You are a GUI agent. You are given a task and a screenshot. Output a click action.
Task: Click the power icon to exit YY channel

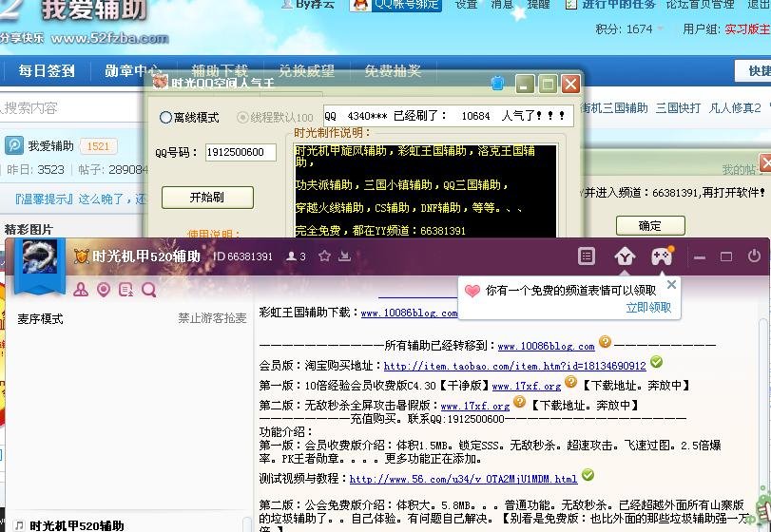click(x=754, y=256)
